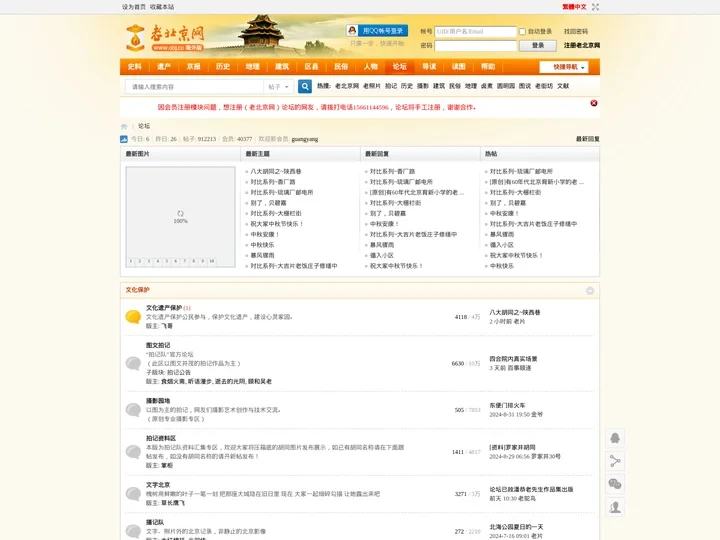Open the 摄影园地 forum title

[158, 401]
